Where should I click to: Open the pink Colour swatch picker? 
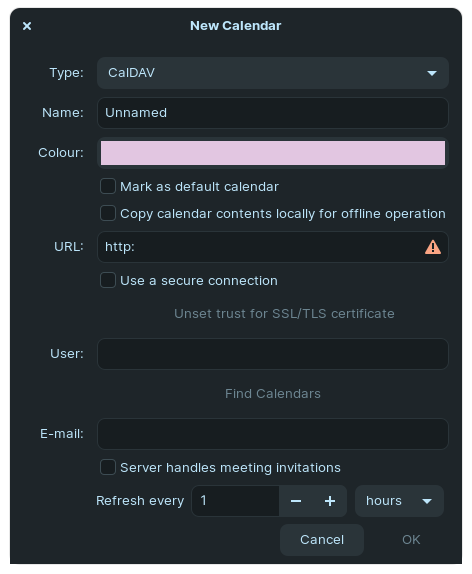[x=273, y=153]
